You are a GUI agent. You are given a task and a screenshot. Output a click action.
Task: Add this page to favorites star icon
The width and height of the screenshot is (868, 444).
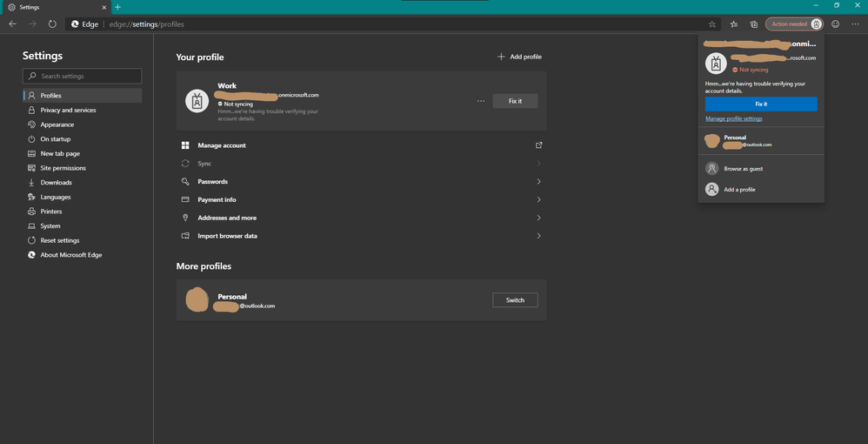click(x=712, y=24)
